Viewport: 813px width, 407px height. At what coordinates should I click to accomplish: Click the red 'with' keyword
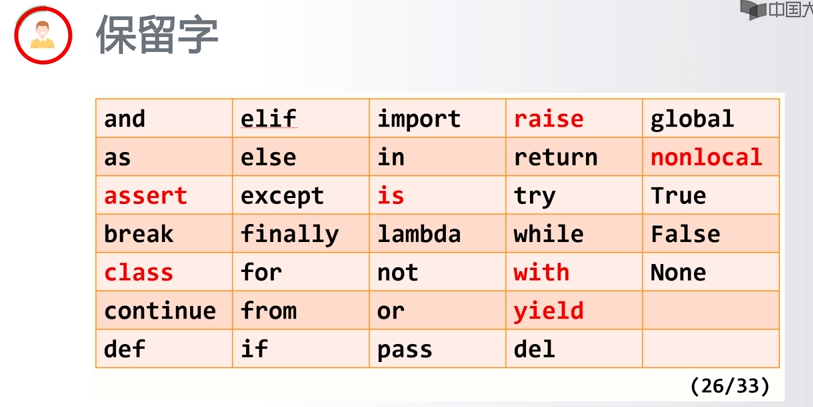[541, 272]
